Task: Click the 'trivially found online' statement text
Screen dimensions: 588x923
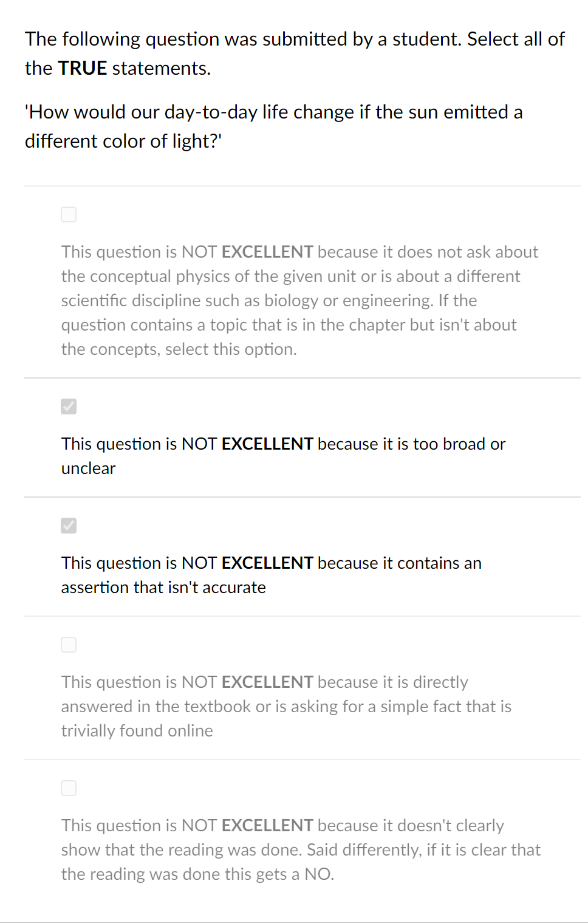Action: [x=285, y=706]
